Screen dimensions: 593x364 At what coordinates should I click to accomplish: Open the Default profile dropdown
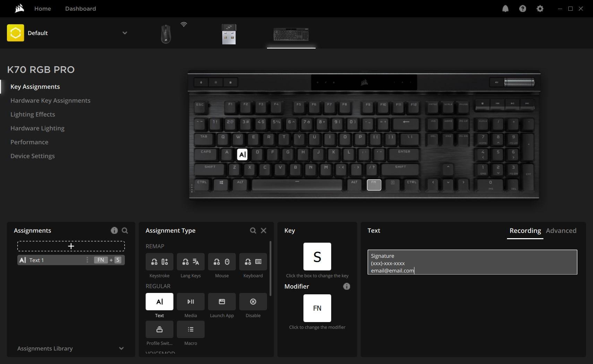click(124, 33)
